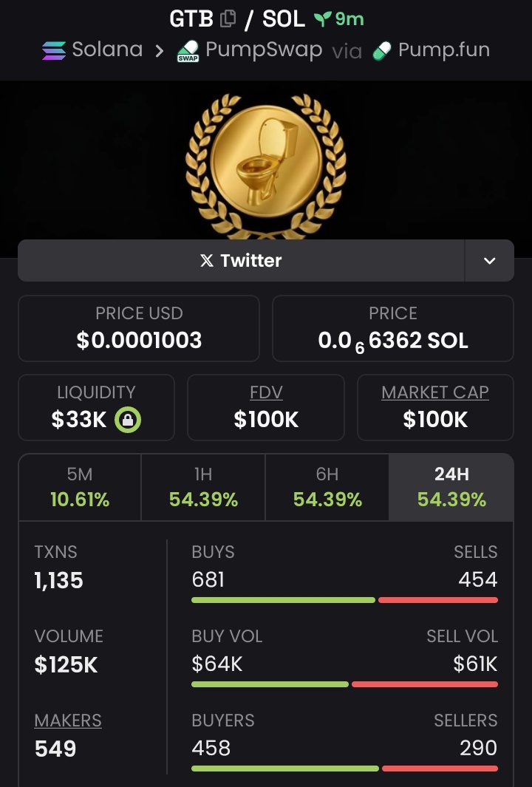532x787 pixels.
Task: Copy the GTB token address icon
Action: pos(228,19)
